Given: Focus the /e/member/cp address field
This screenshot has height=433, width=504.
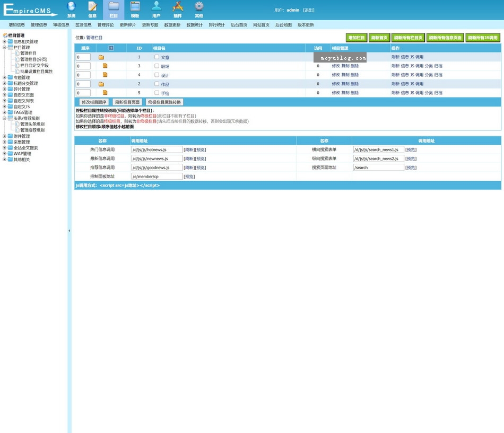Looking at the screenshot, I should [157, 176].
